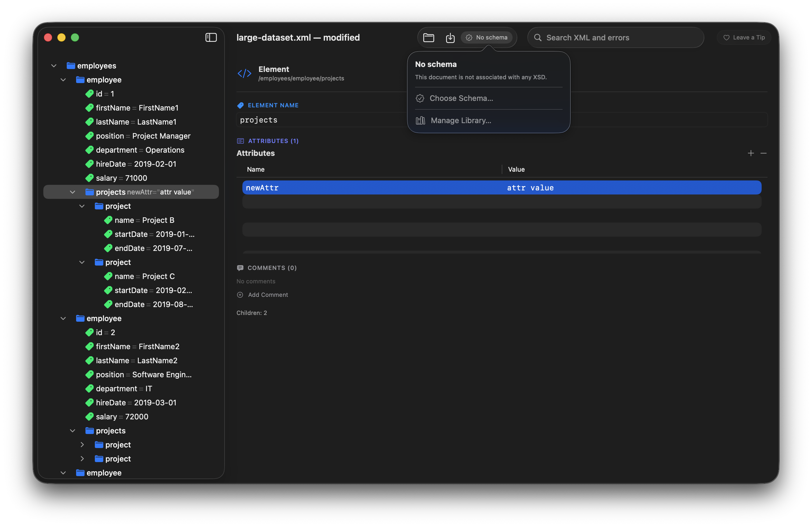Collapse the second employee node chevron
The width and height of the screenshot is (812, 527).
63,319
